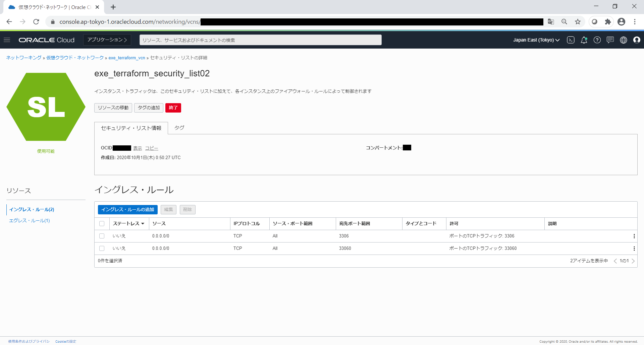Screen dimensions: 644x345
Task: Click the help question mark icon
Action: pyautogui.click(x=597, y=40)
